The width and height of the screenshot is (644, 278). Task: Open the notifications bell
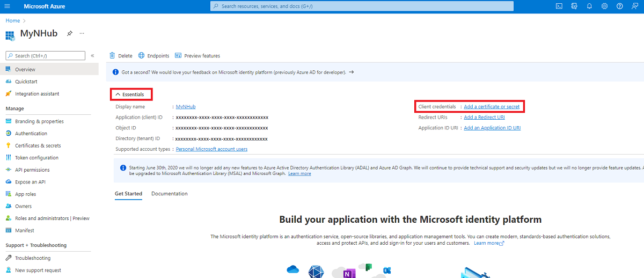click(x=589, y=6)
